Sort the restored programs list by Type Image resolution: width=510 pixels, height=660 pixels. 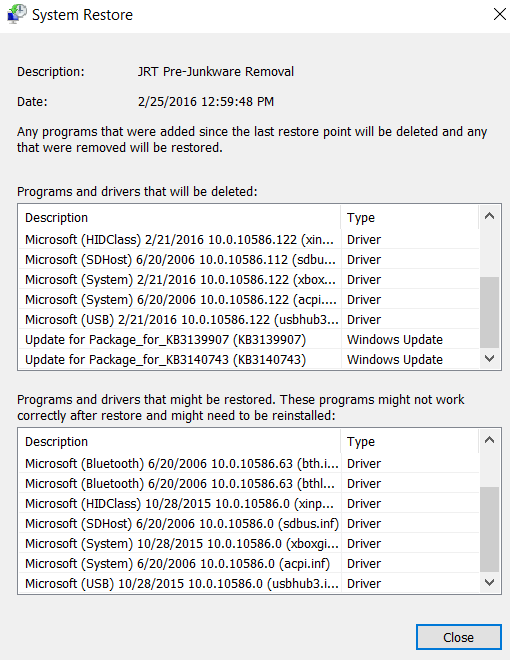[x=410, y=441]
